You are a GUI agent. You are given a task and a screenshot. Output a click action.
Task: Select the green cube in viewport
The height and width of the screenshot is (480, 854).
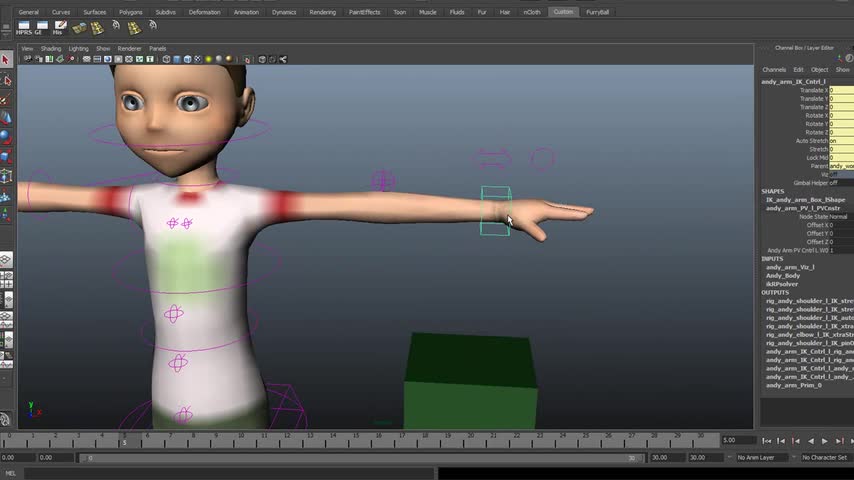(x=471, y=381)
